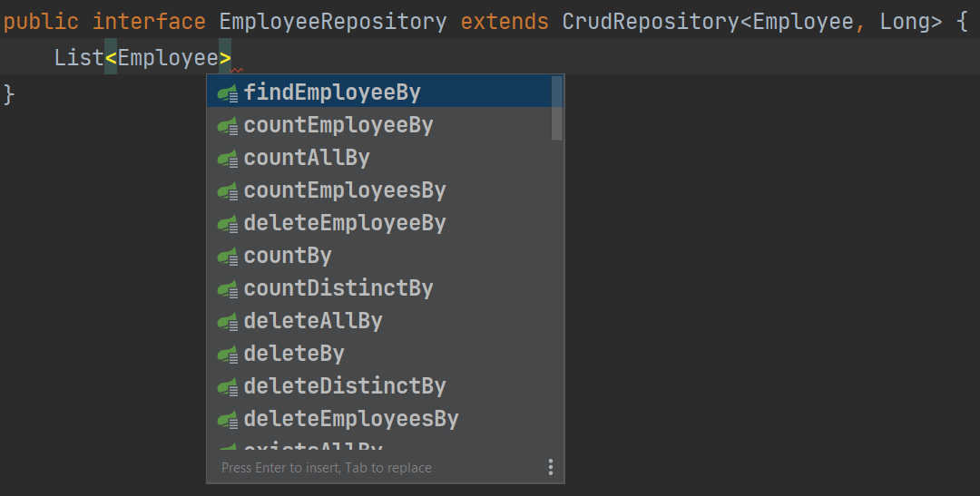Select the deleteEmployeesBy suggestion
Viewport: 980px width, 496px height.
pyautogui.click(x=351, y=419)
